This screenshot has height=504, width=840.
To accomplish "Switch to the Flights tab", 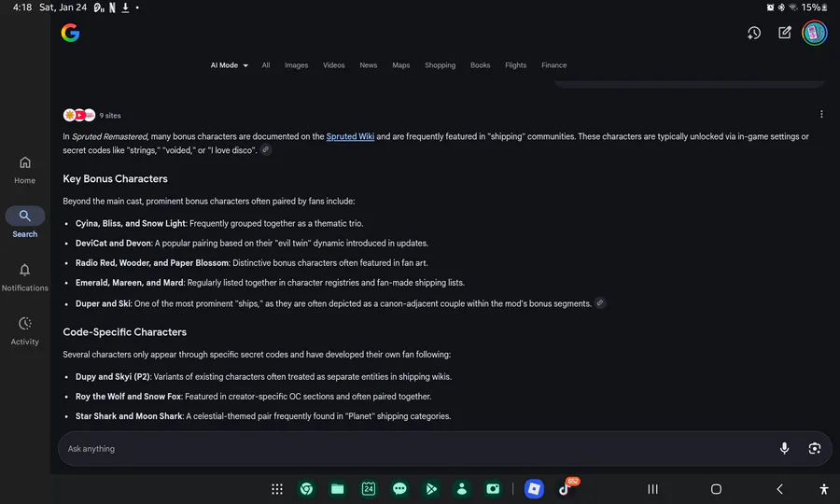I will point(515,65).
